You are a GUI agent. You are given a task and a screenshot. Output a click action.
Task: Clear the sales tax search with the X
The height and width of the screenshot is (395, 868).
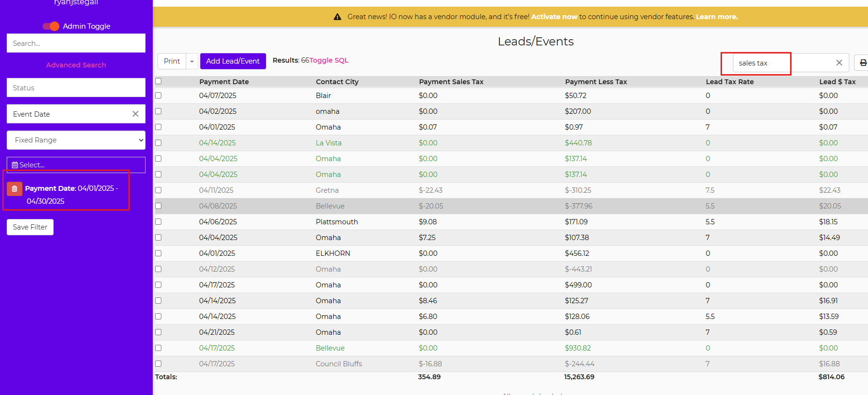(839, 63)
